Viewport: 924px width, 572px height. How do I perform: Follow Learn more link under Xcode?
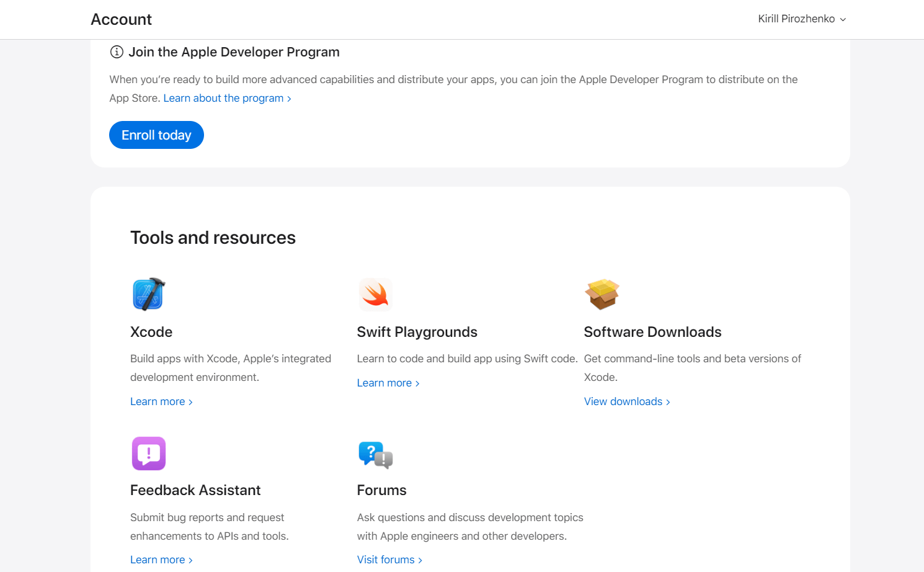[161, 401]
